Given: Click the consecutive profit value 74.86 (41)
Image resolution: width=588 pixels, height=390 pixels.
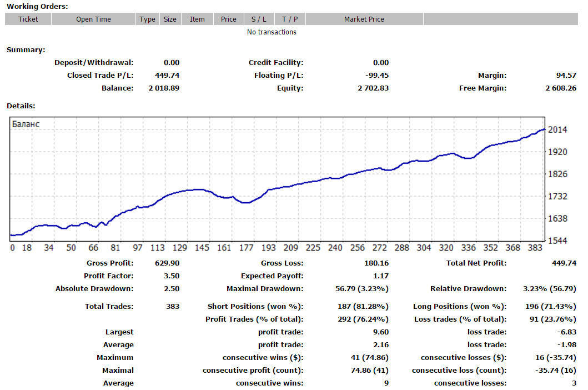Looking at the screenshot, I should pos(370,370).
